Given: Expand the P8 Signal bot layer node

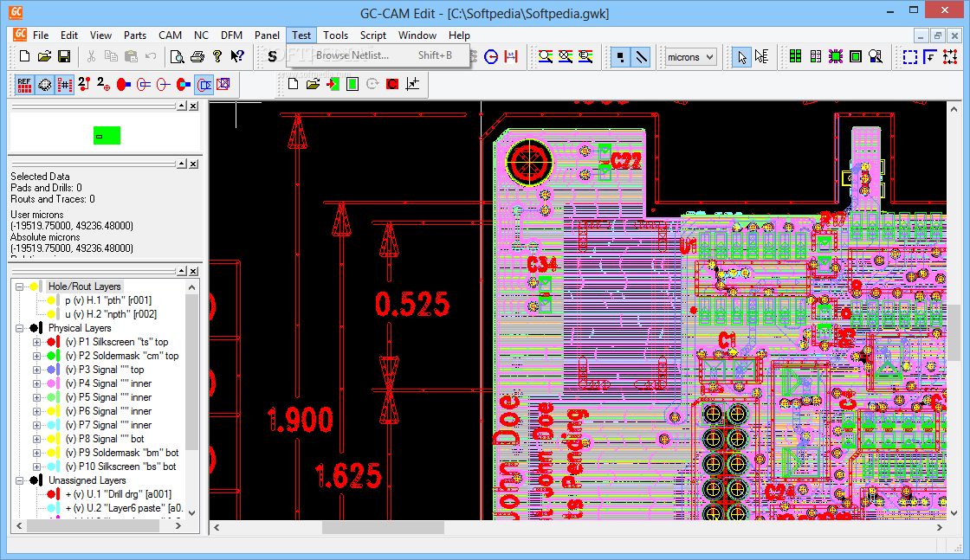Looking at the screenshot, I should [x=36, y=439].
